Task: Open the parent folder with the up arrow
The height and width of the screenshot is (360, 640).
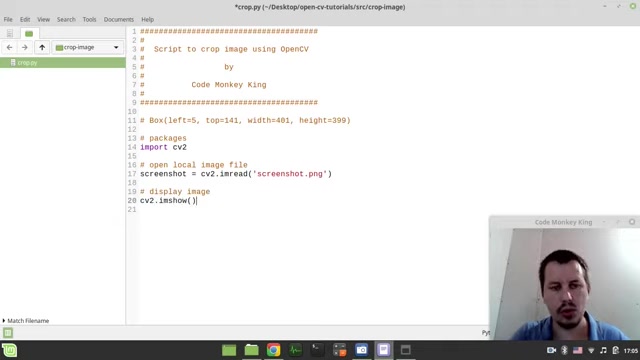Action: tap(42, 47)
